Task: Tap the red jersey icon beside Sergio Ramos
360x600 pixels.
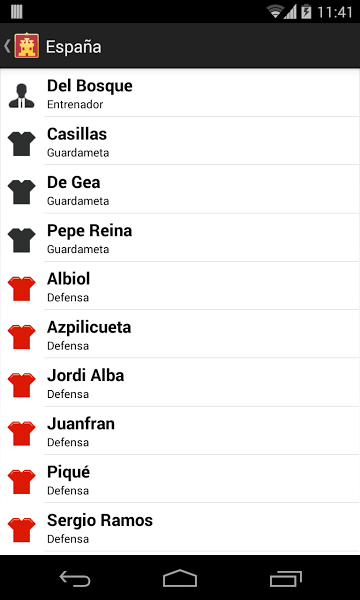Action: [22, 530]
